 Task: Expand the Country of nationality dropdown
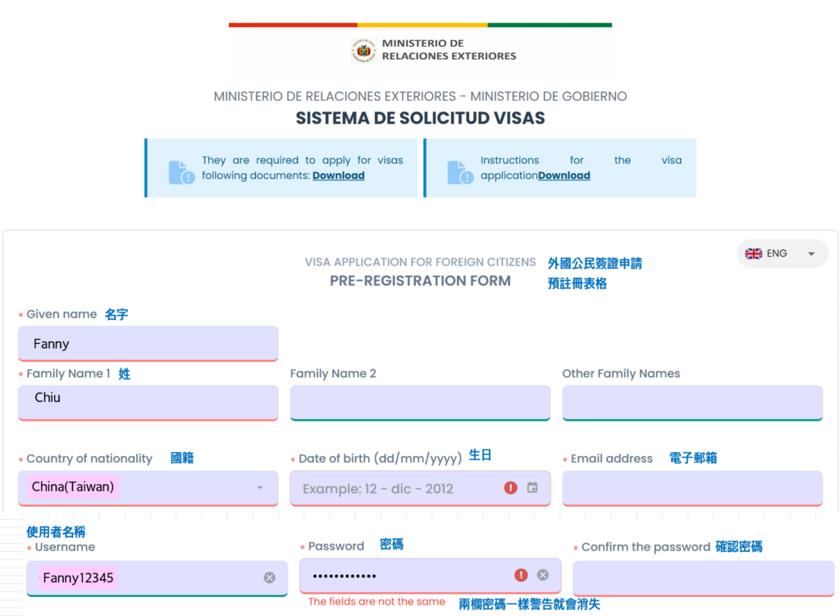click(260, 487)
